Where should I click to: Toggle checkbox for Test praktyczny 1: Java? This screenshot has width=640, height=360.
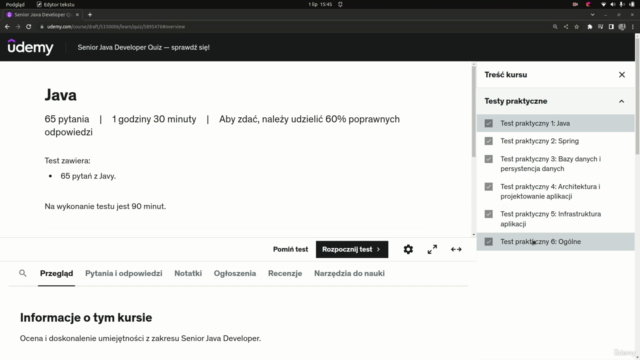pyautogui.click(x=489, y=123)
